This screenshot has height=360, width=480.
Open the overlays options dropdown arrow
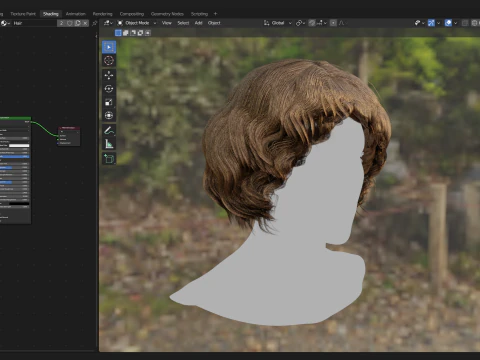455,23
